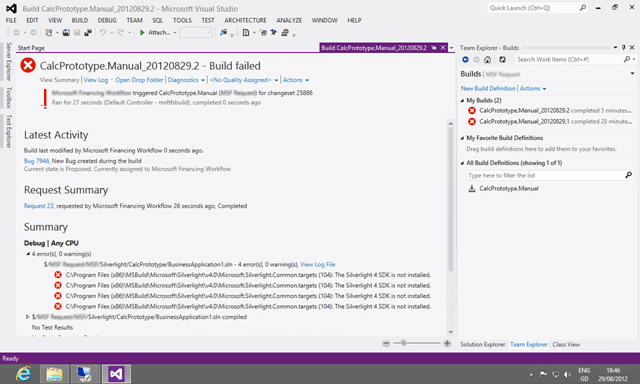Switch to the Solution Explorer tab
640x384 pixels.
[482, 344]
